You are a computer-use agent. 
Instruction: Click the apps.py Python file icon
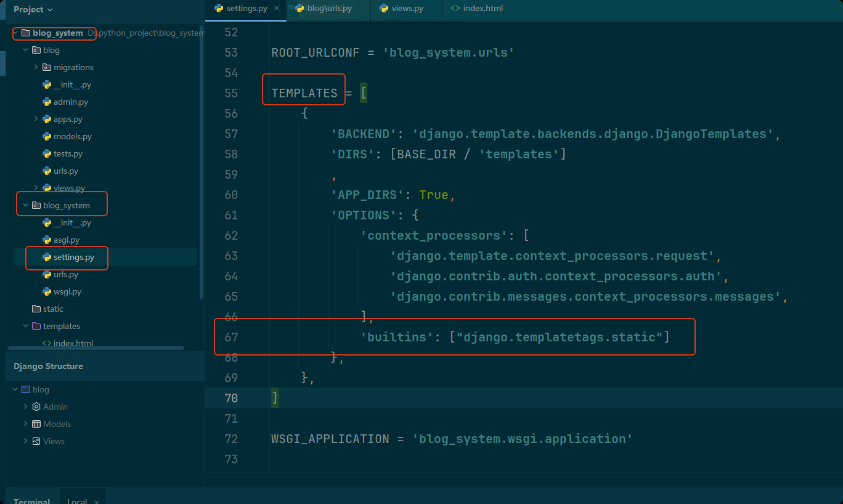click(x=47, y=119)
